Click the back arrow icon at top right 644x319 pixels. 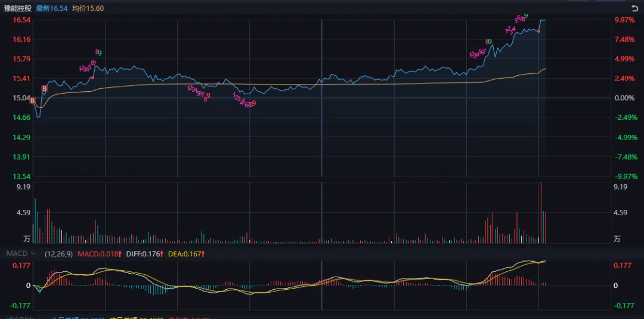(x=635, y=8)
